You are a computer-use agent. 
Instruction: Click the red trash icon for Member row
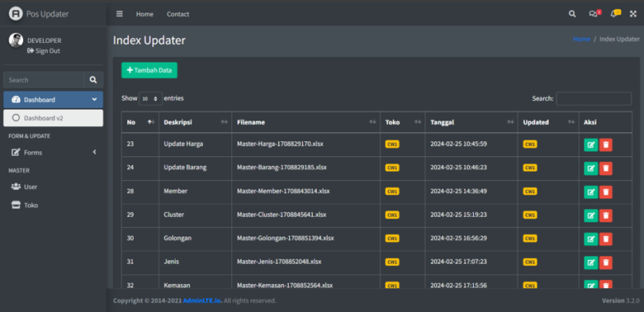pos(606,192)
